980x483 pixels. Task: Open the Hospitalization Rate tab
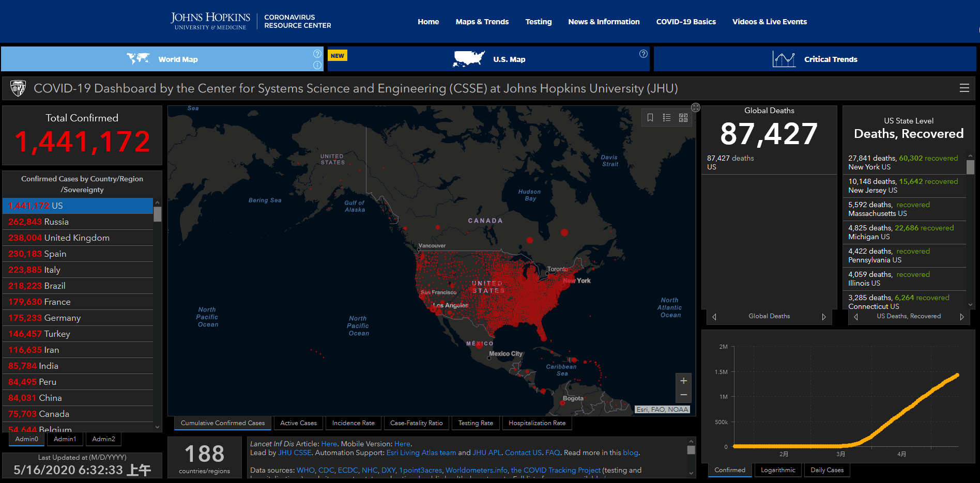click(537, 423)
